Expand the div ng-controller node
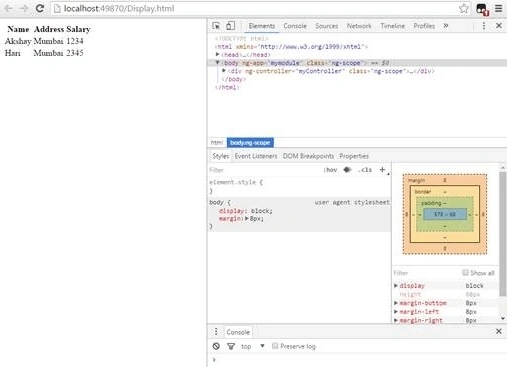This screenshot has width=507, height=367. pos(224,71)
